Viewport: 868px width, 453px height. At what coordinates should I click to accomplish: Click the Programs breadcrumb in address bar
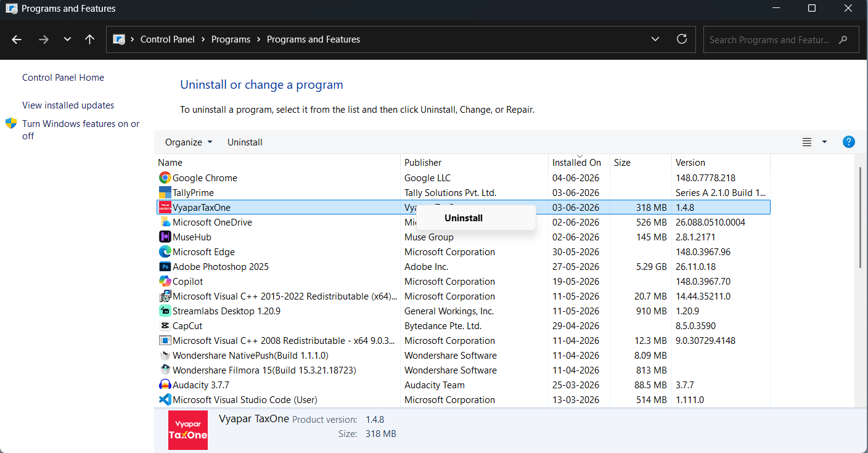click(x=231, y=39)
